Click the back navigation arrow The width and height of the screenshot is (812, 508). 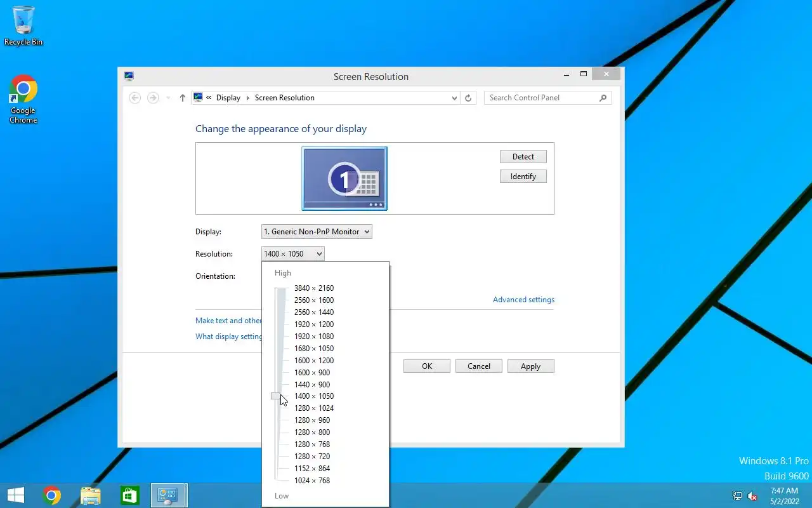[x=134, y=98]
